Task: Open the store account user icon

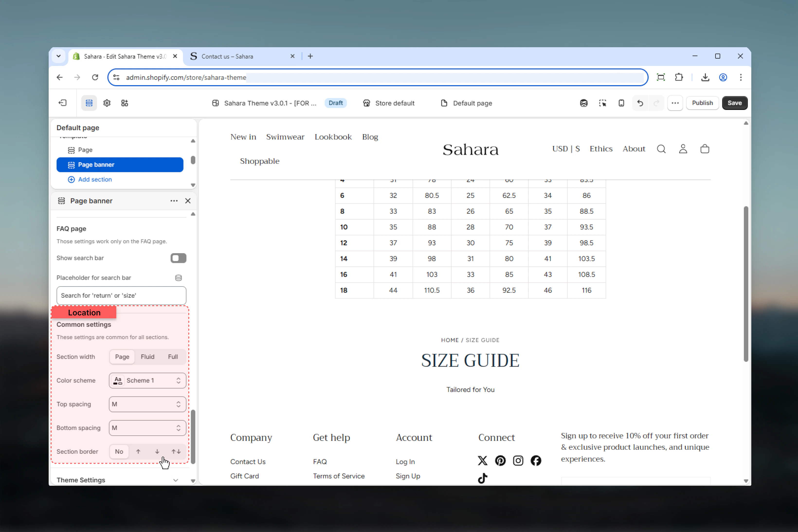Action: pos(683,149)
